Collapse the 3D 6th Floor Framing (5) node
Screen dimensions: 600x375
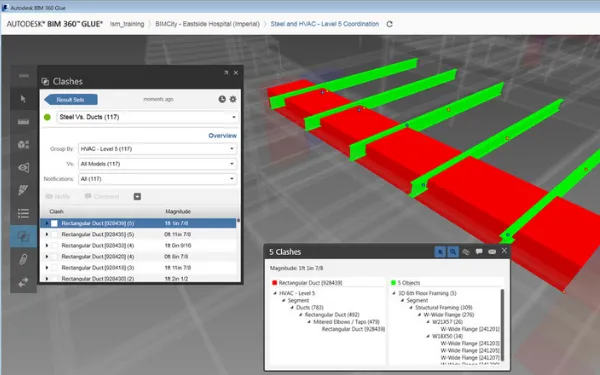pyautogui.click(x=394, y=293)
